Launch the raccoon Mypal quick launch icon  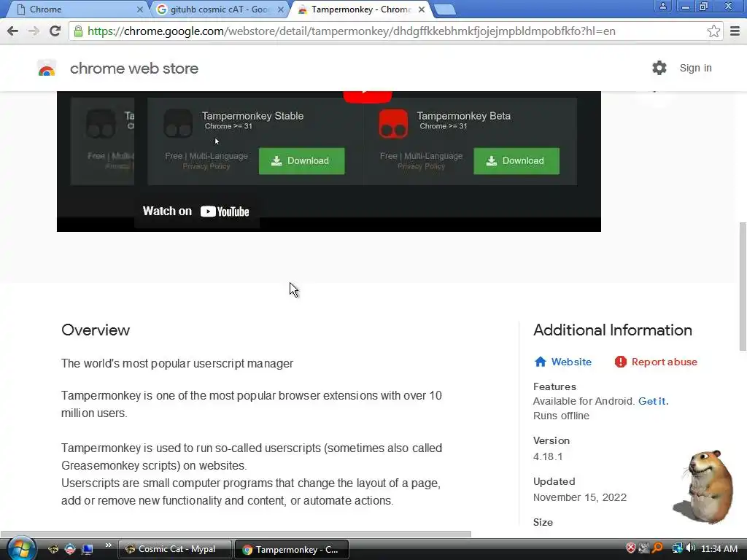coord(53,549)
